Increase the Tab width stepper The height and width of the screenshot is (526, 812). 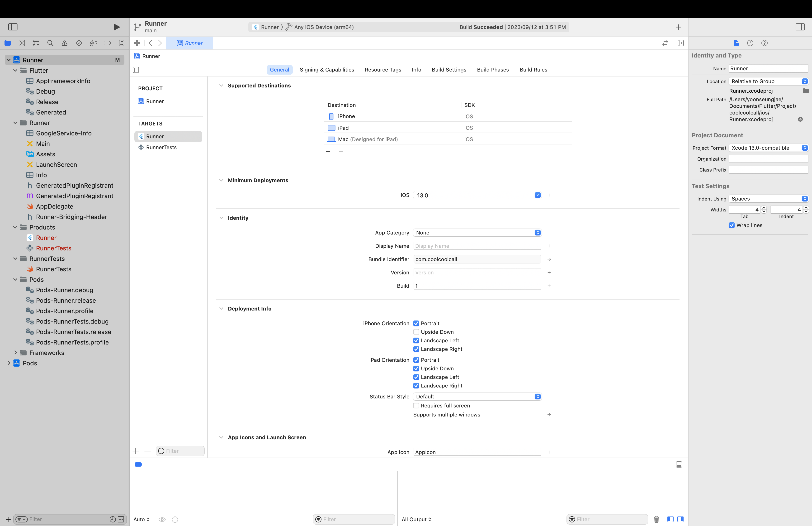click(x=764, y=208)
